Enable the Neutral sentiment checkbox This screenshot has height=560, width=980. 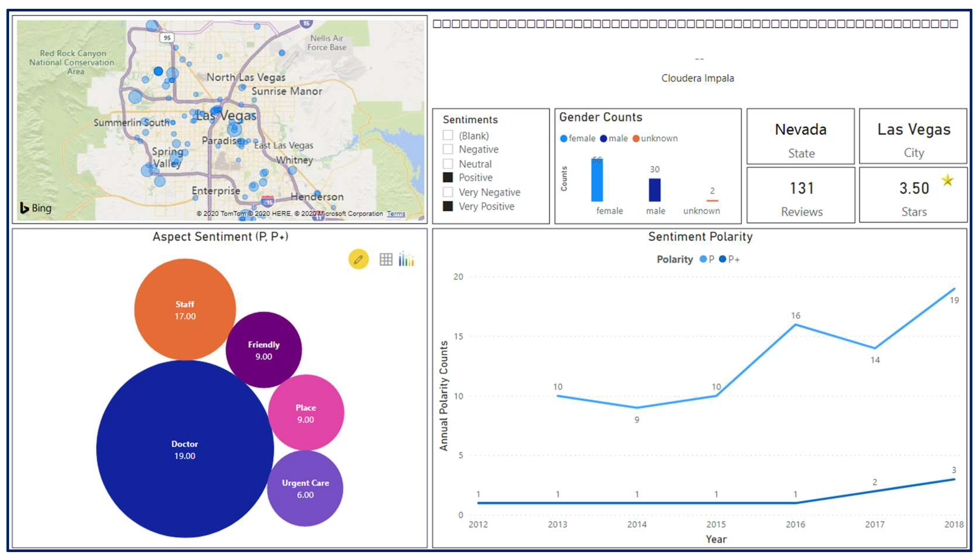pyautogui.click(x=447, y=164)
